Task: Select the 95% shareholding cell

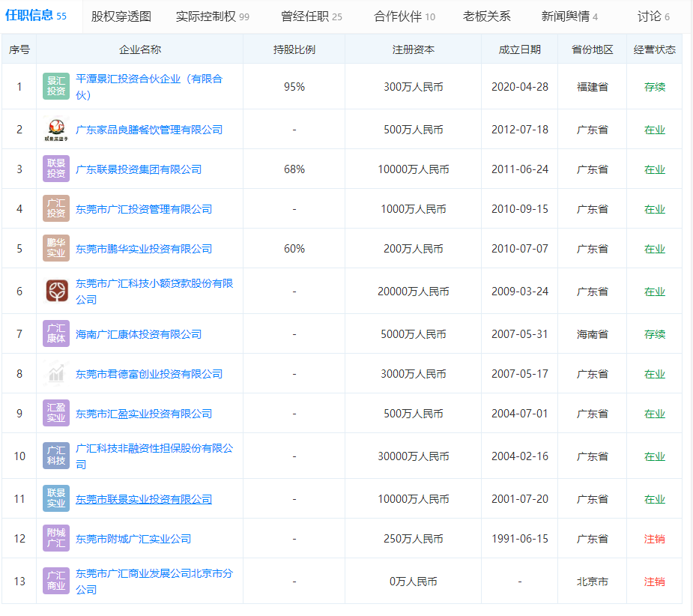Action: click(x=294, y=87)
